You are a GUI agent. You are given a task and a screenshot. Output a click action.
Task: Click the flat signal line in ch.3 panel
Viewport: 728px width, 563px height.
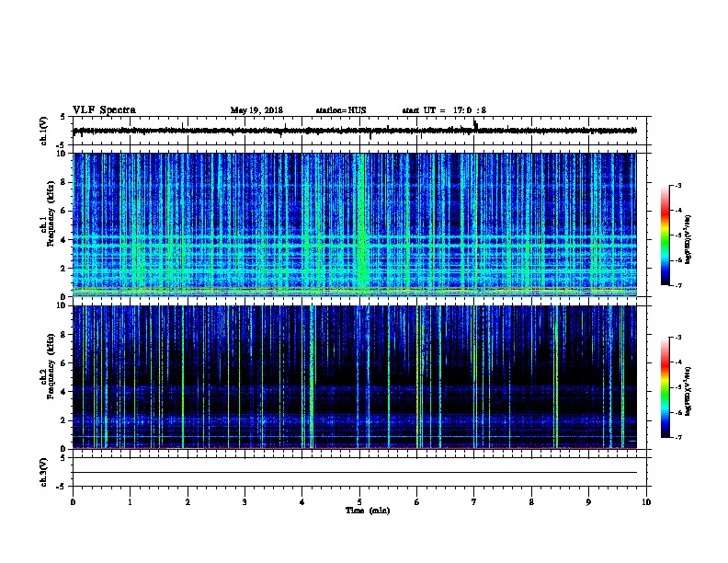tap(355, 473)
